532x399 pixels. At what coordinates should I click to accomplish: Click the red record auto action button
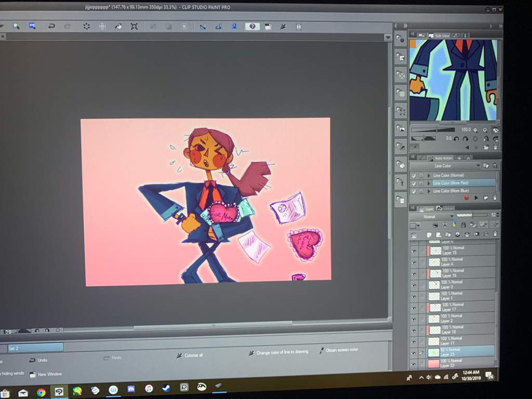click(x=466, y=198)
